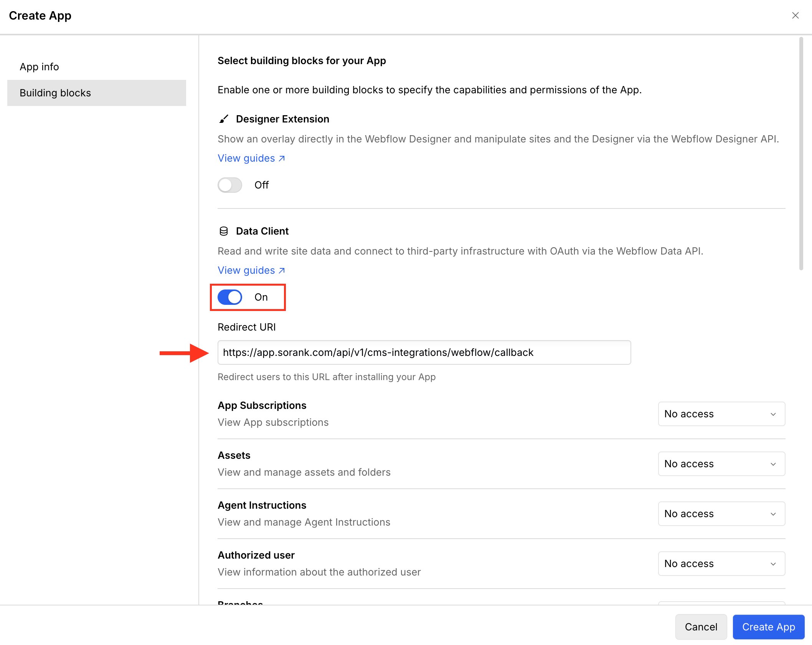Click 'View App subscriptions' description
Screen dimensions: 812x645
click(273, 422)
